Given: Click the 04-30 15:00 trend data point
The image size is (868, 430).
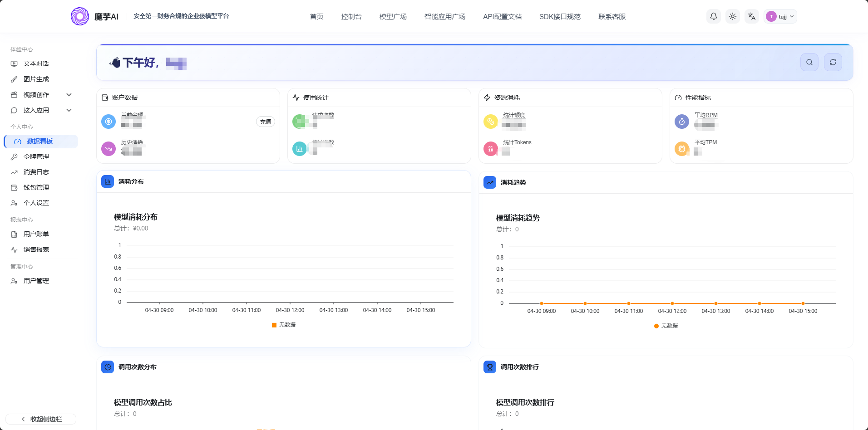Looking at the screenshot, I should coord(803,303).
